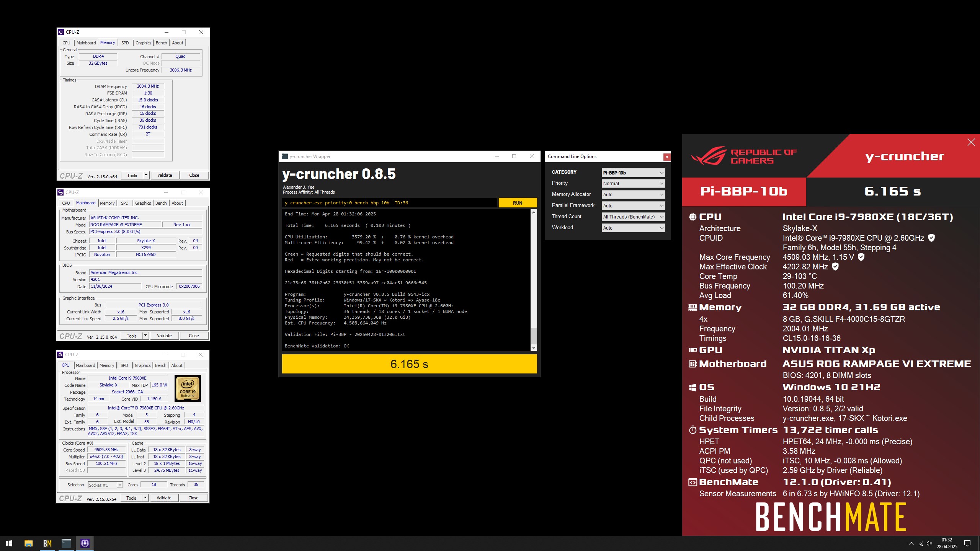
Task: Click the BenchMate version icon
Action: 693,483
